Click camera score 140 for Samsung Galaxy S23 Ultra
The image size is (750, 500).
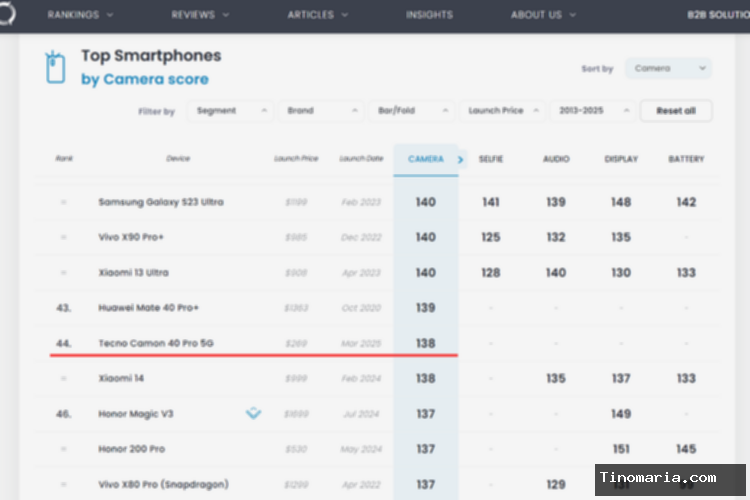coord(426,202)
